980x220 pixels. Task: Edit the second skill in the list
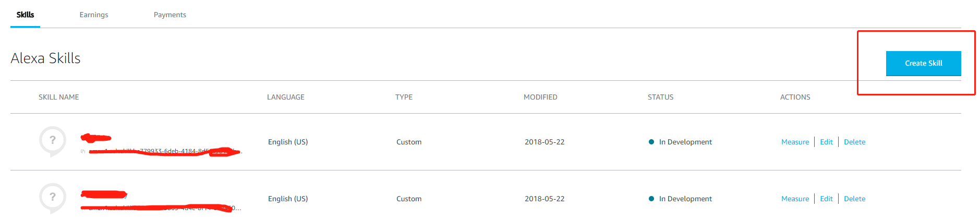click(x=826, y=199)
